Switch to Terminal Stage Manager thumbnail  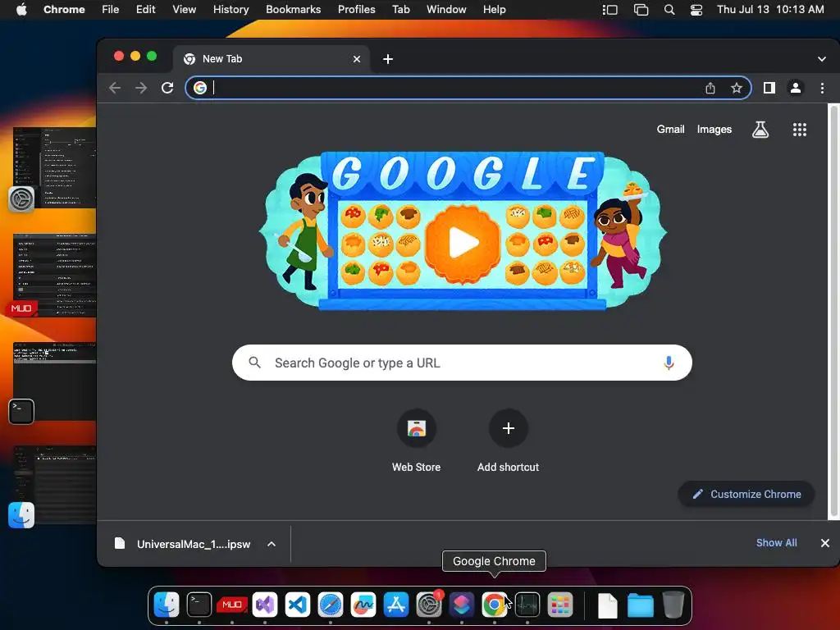(x=55, y=381)
